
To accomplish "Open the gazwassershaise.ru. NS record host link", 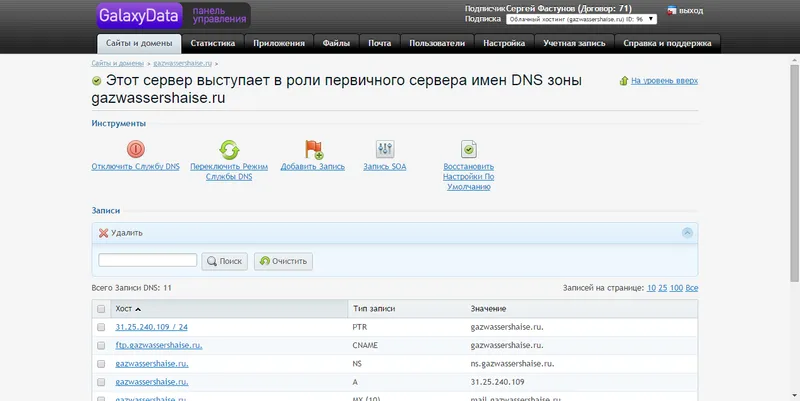I will [152, 364].
